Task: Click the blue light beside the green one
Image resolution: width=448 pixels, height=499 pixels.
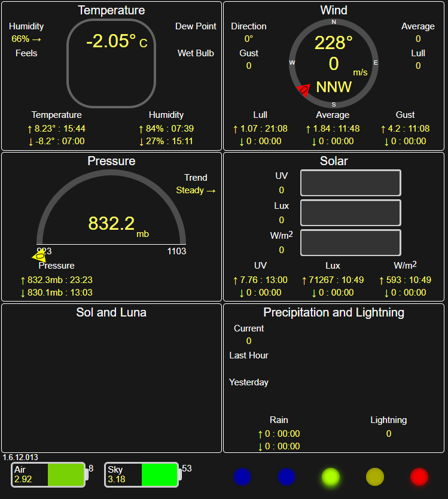Action: point(287,476)
